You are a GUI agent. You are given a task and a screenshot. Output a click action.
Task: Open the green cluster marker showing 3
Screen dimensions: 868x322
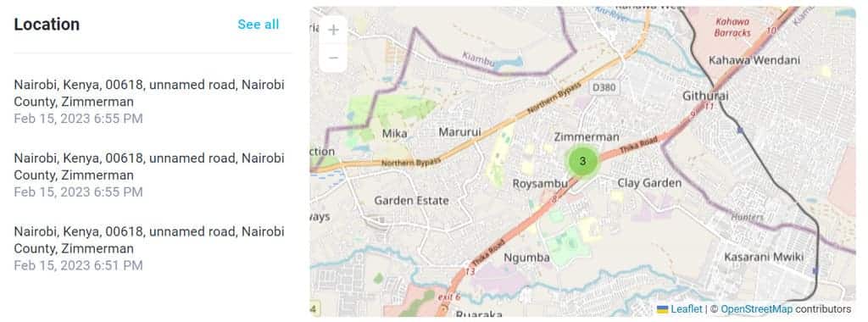click(x=582, y=162)
